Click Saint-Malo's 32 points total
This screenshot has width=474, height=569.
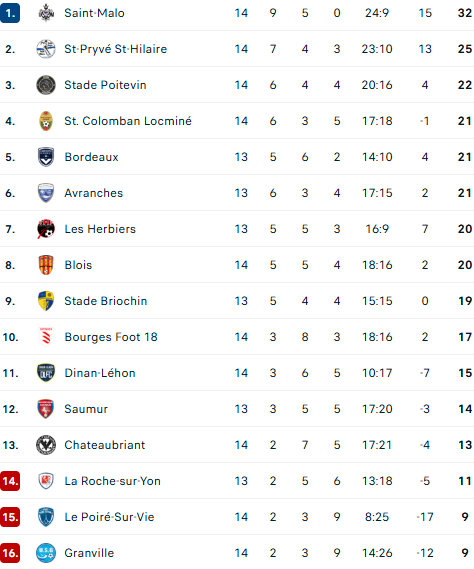click(465, 13)
